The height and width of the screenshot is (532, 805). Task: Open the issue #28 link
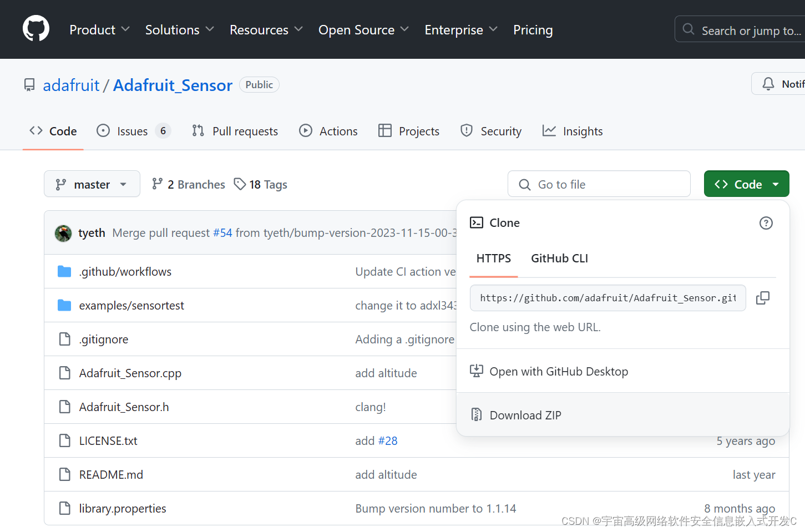pyautogui.click(x=388, y=440)
